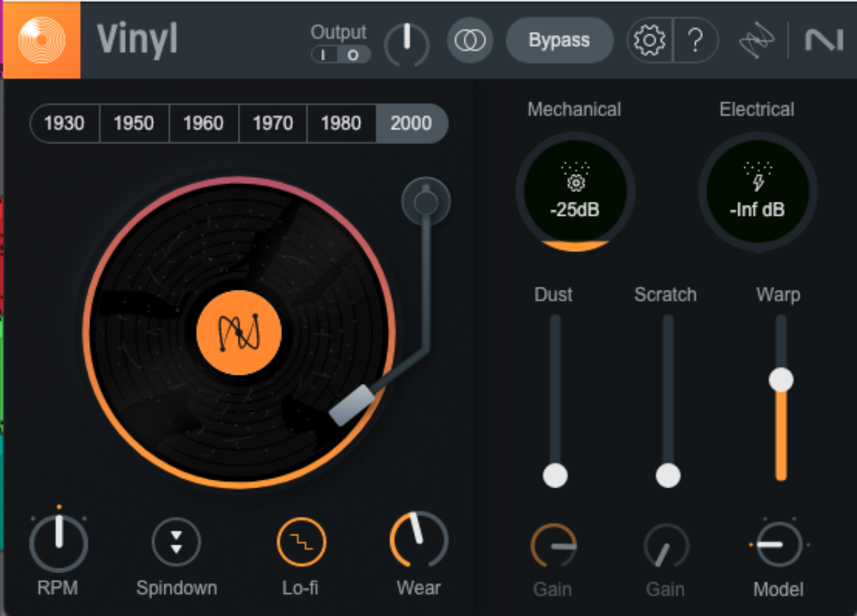
Task: Select the 1960 era tab
Action: tap(204, 123)
